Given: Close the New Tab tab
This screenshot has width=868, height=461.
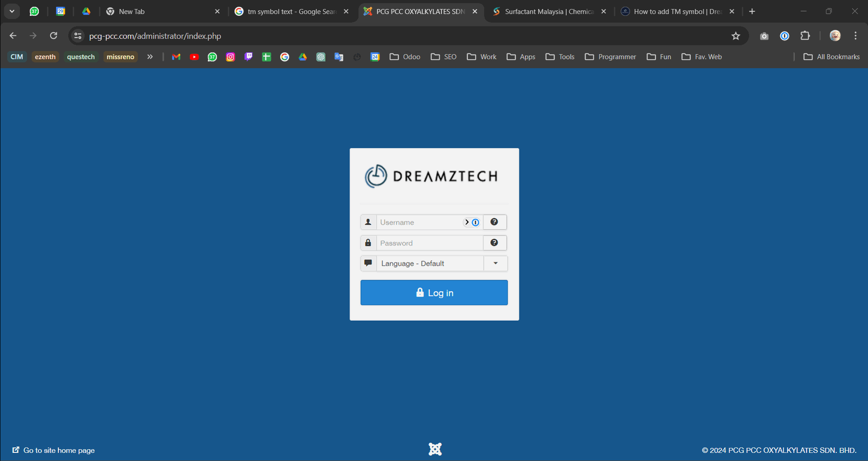Looking at the screenshot, I should (217, 11).
